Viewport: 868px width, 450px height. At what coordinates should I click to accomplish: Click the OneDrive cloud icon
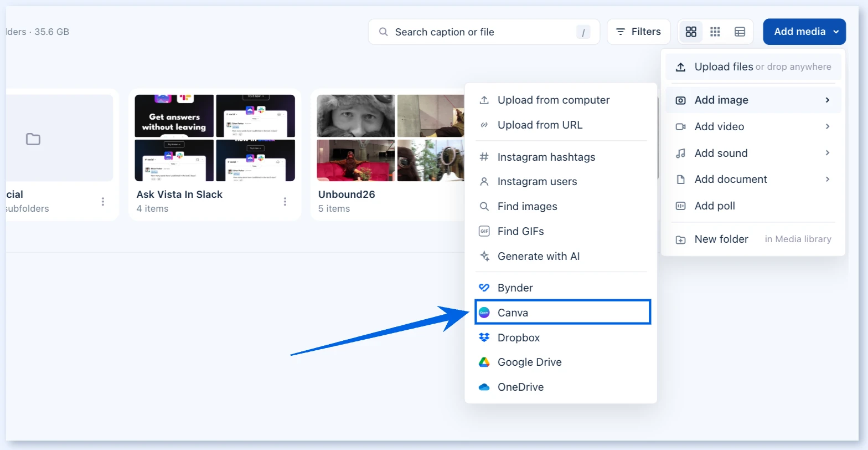484,387
